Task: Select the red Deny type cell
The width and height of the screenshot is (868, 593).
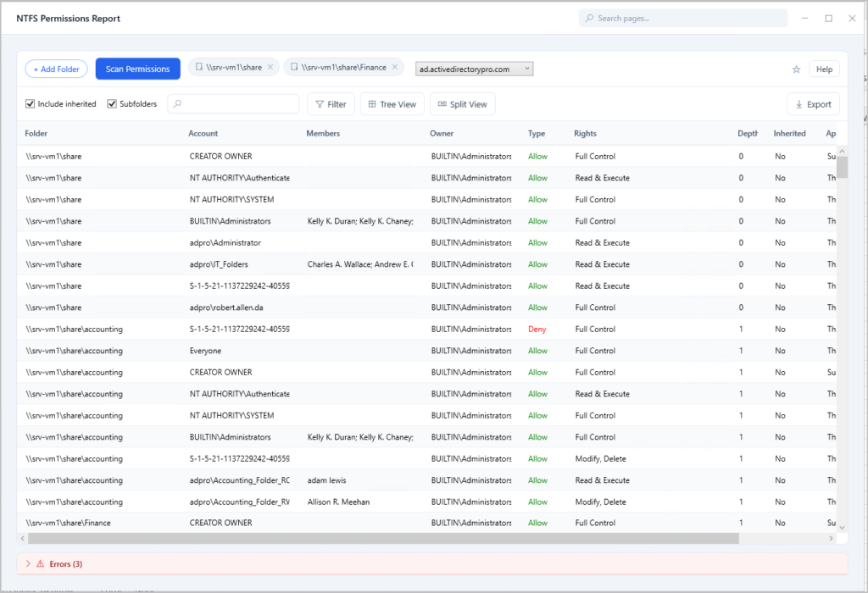Action: (x=537, y=330)
